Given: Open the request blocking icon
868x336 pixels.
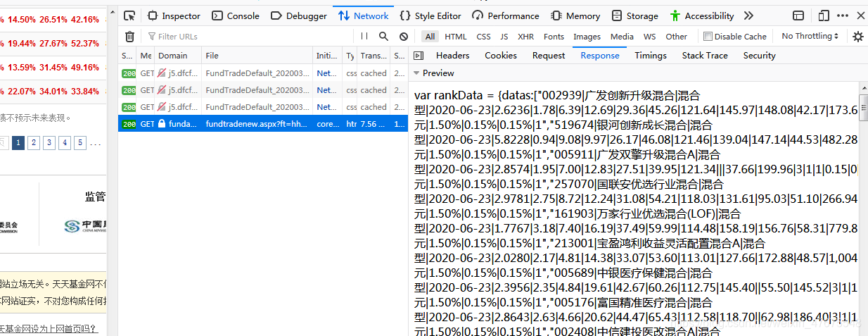Looking at the screenshot, I should (x=403, y=36).
